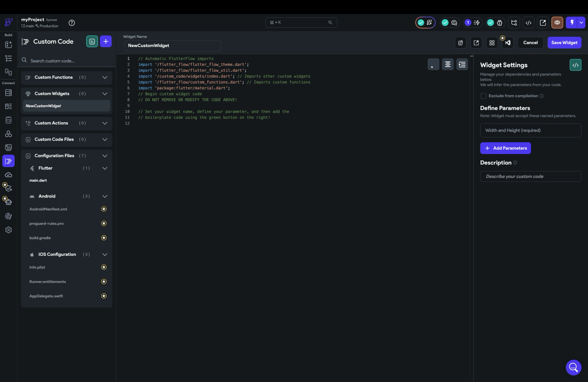The height and width of the screenshot is (382, 588).
Task: Open the Theme Settings palette icon
Action: click(x=8, y=216)
